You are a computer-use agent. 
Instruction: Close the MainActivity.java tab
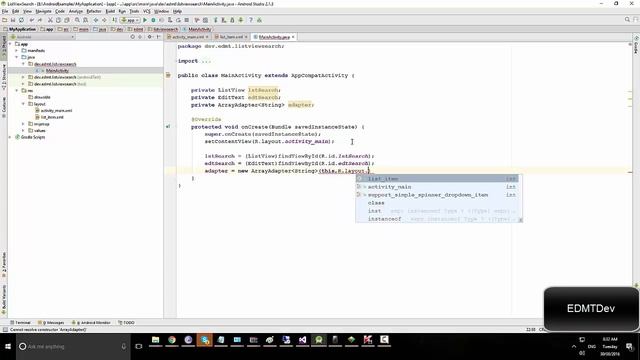[x=293, y=37]
